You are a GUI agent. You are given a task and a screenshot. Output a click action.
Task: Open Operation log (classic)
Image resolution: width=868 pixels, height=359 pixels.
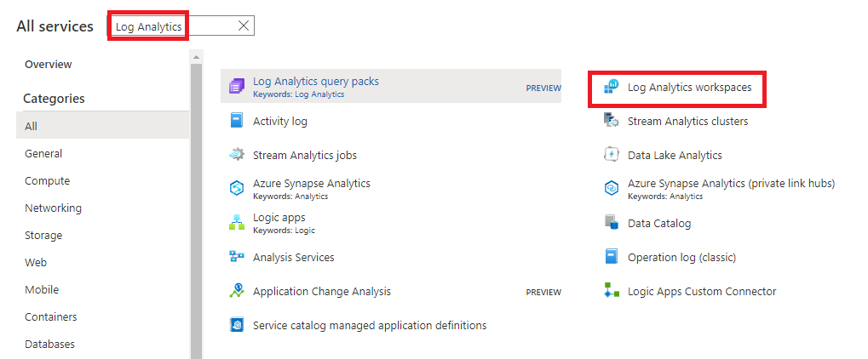pyautogui.click(x=682, y=257)
